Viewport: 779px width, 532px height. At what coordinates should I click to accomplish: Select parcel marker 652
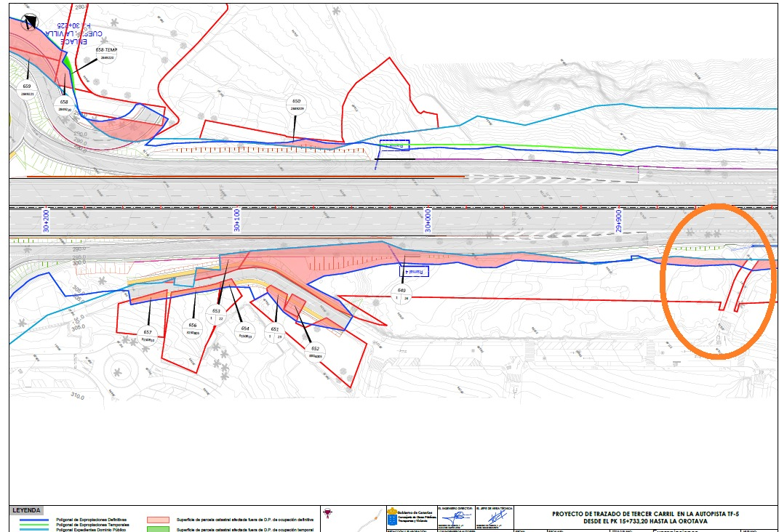(315, 352)
